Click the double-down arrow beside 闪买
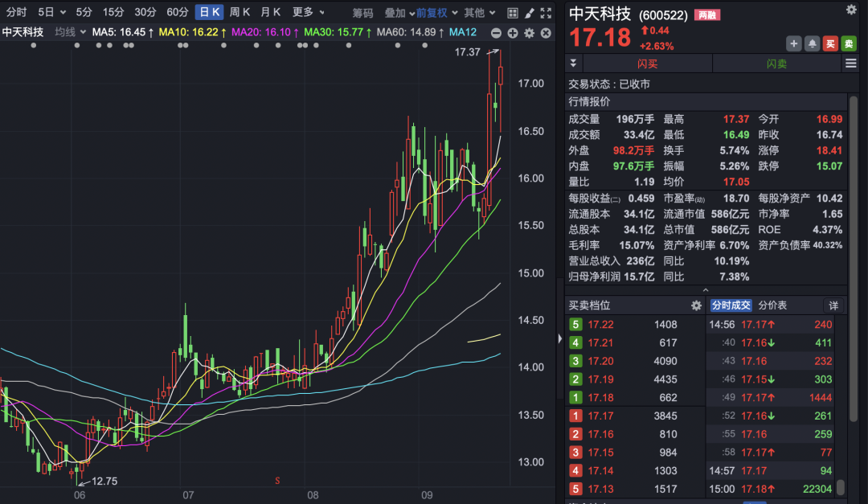 tap(573, 64)
